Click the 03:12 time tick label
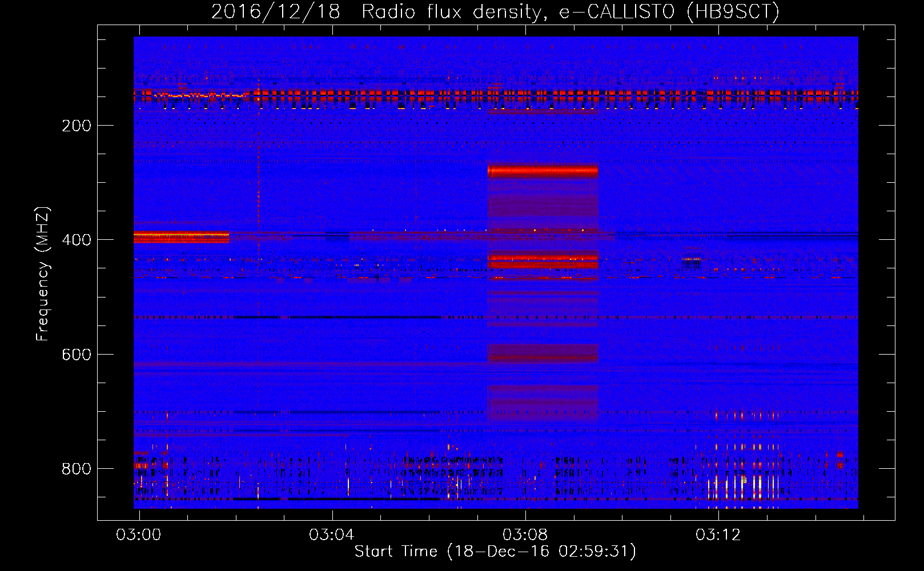924x571 pixels. click(718, 534)
